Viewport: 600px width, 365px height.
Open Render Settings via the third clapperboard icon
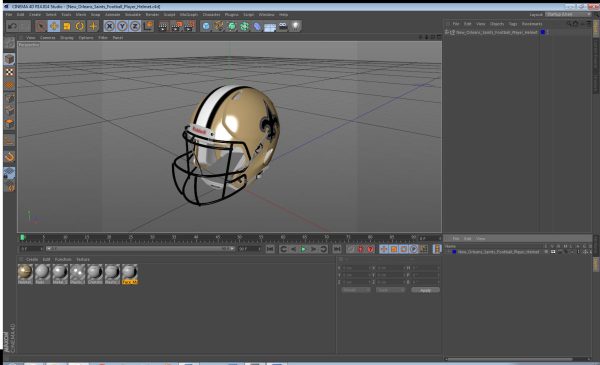point(189,26)
